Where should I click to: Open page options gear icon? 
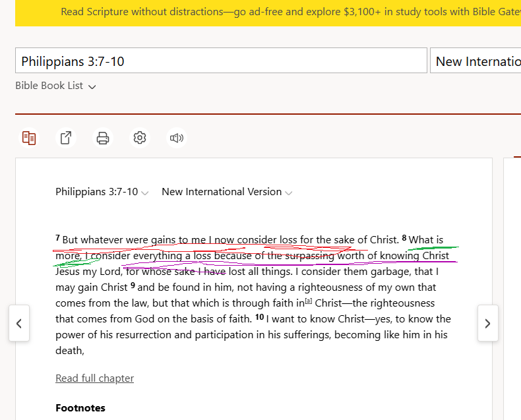tap(140, 138)
